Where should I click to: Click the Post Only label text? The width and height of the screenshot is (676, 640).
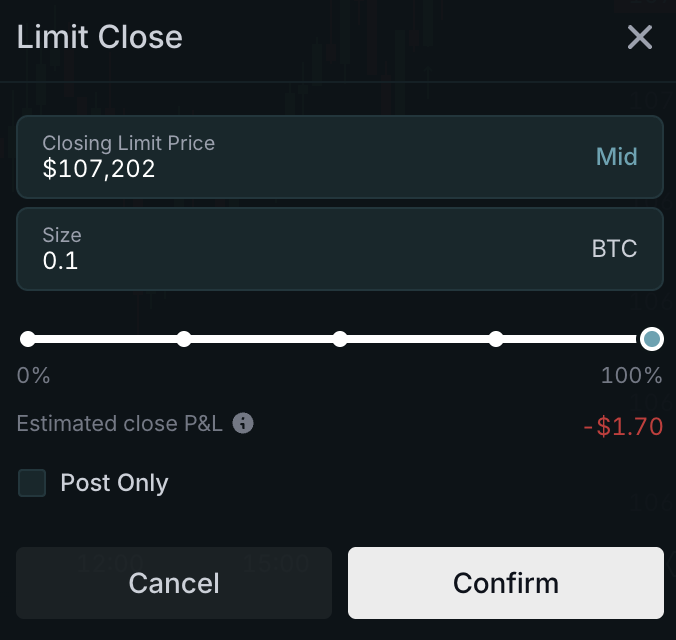(114, 484)
